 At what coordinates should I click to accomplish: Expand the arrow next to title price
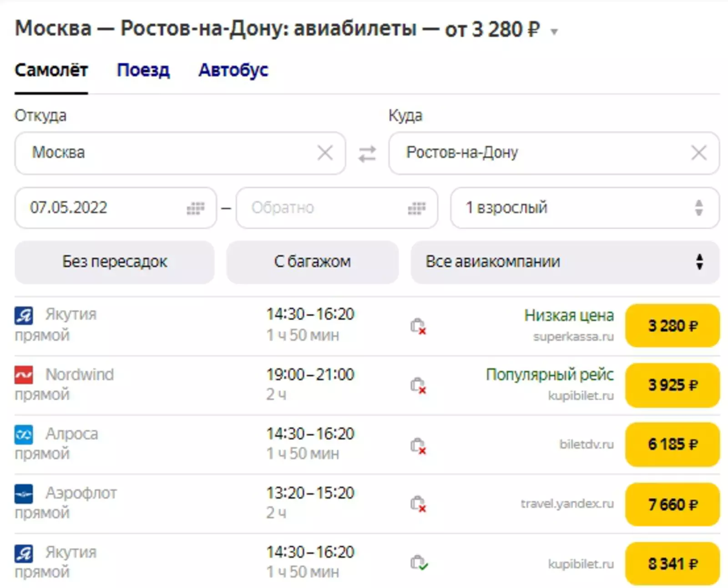pos(554,32)
